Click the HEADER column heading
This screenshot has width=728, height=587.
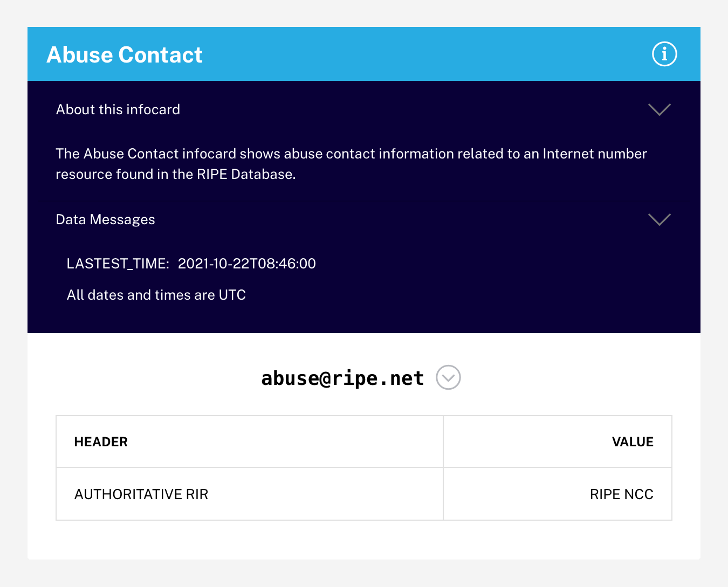(101, 442)
